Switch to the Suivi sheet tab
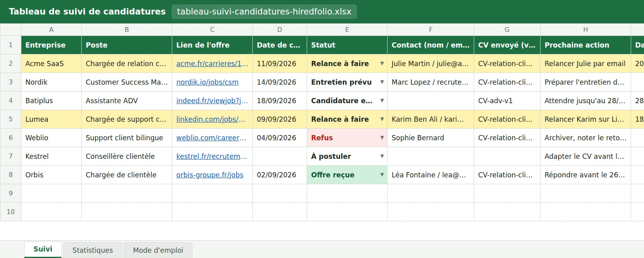This screenshot has height=258, width=644. coord(43,249)
